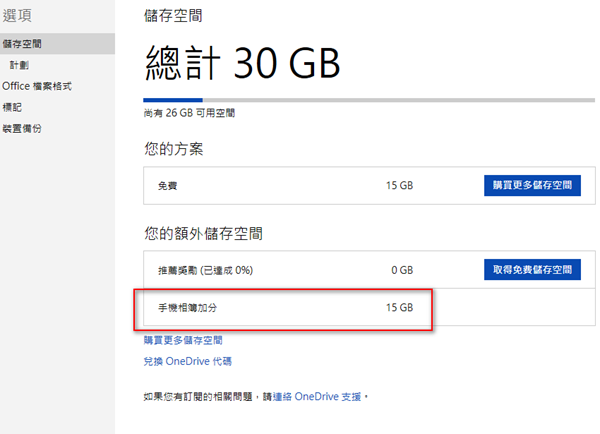Open 裝置備份 in the sidebar
This screenshot has width=600, height=434.
22,128
